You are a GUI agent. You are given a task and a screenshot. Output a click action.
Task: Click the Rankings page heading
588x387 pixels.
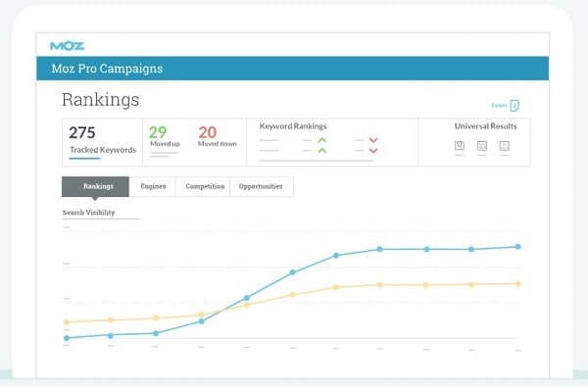coord(101,100)
